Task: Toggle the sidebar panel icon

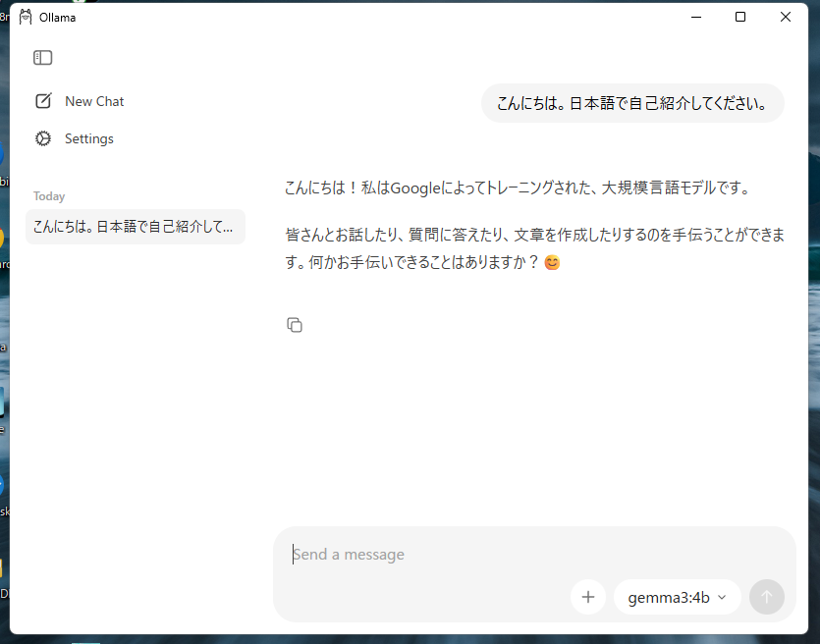Action: tap(42, 58)
